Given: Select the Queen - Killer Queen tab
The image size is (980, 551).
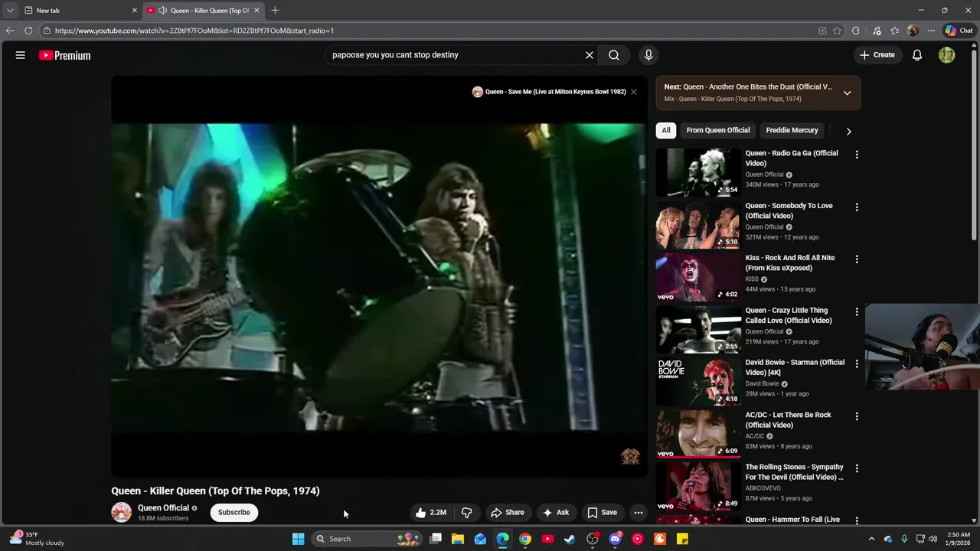Looking at the screenshot, I should pos(203,11).
